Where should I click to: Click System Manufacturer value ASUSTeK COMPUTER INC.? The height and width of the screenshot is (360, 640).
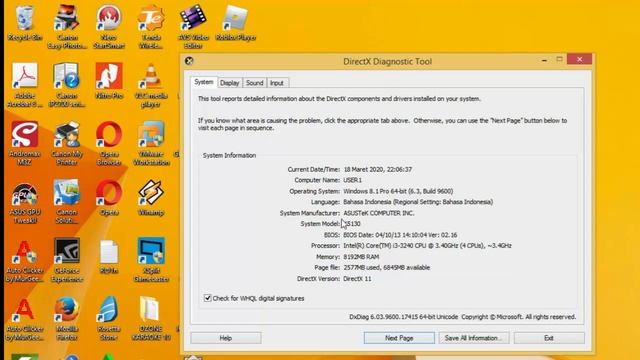(x=379, y=213)
